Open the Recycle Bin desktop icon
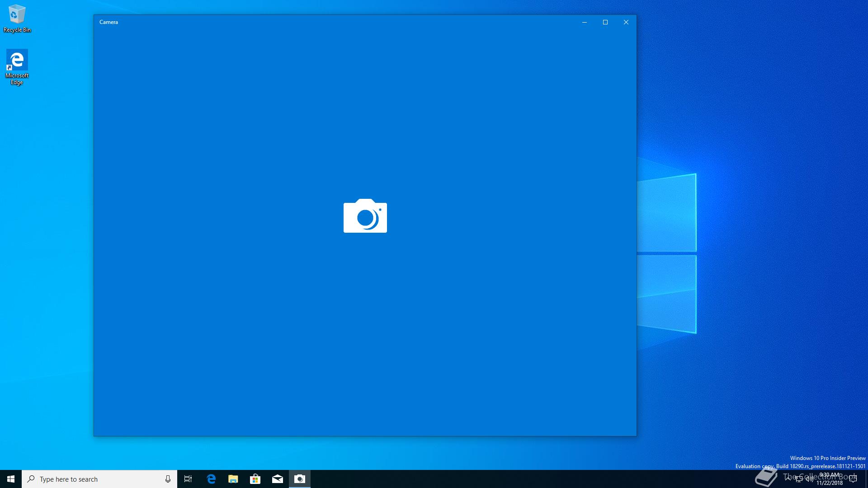Screen dimensions: 868x488 point(17,18)
